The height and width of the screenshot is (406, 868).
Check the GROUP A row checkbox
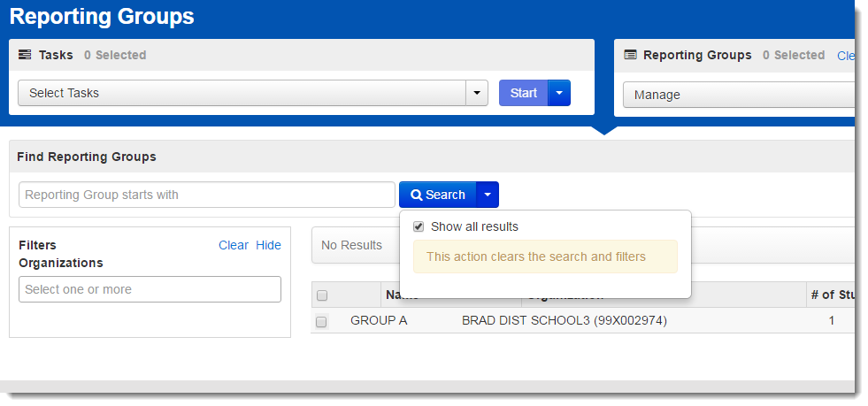(321, 321)
